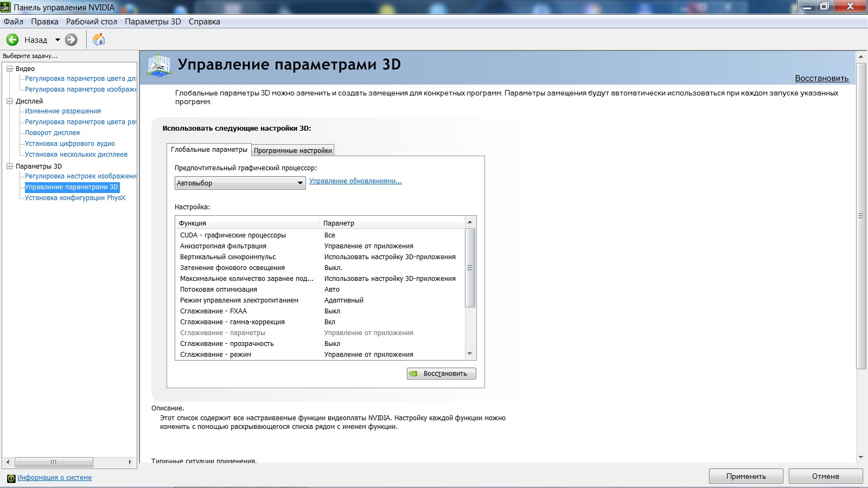This screenshot has height=488, width=868.
Task: Select the Анизотропная фильтрация row
Action: pyautogui.click(x=320, y=246)
